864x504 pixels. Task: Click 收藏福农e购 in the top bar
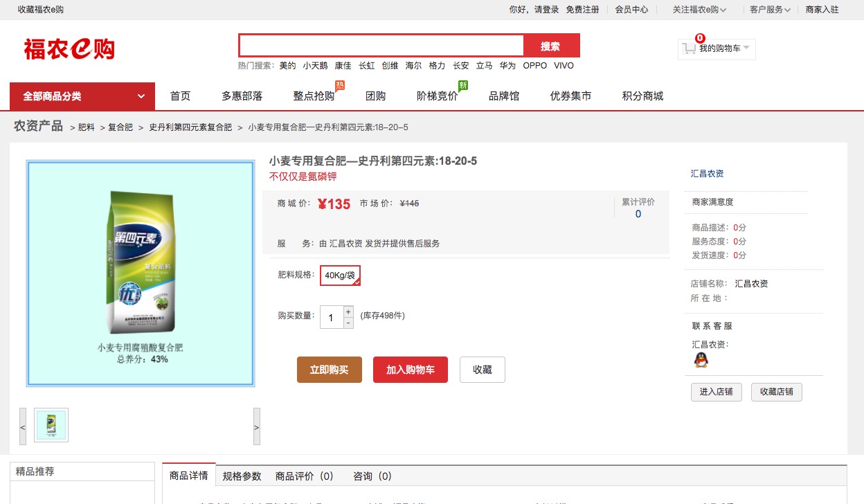point(41,10)
